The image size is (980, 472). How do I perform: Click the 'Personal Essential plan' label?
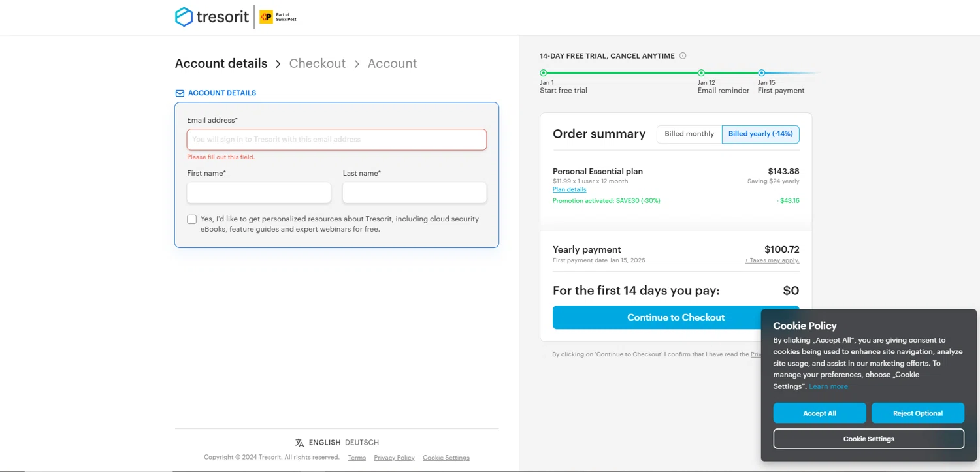(598, 172)
